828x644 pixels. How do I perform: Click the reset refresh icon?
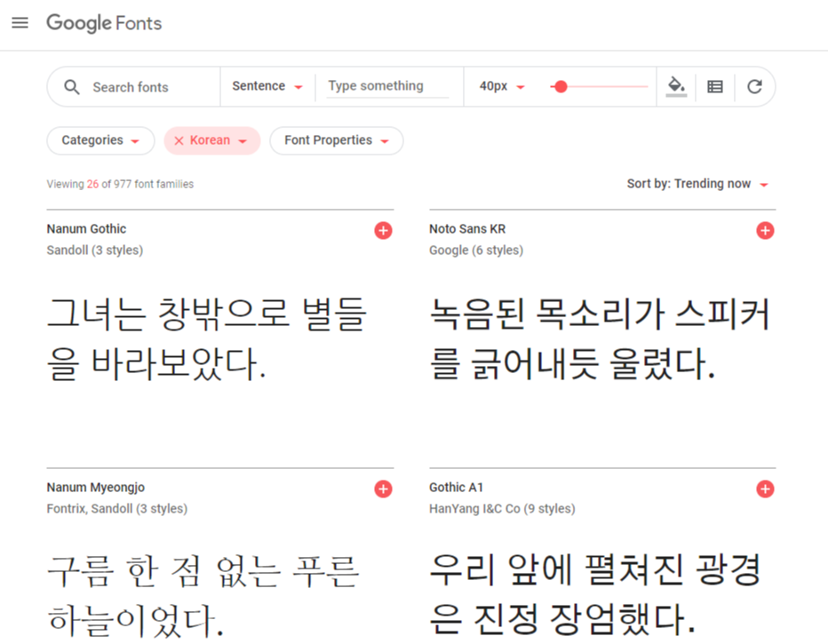754,86
